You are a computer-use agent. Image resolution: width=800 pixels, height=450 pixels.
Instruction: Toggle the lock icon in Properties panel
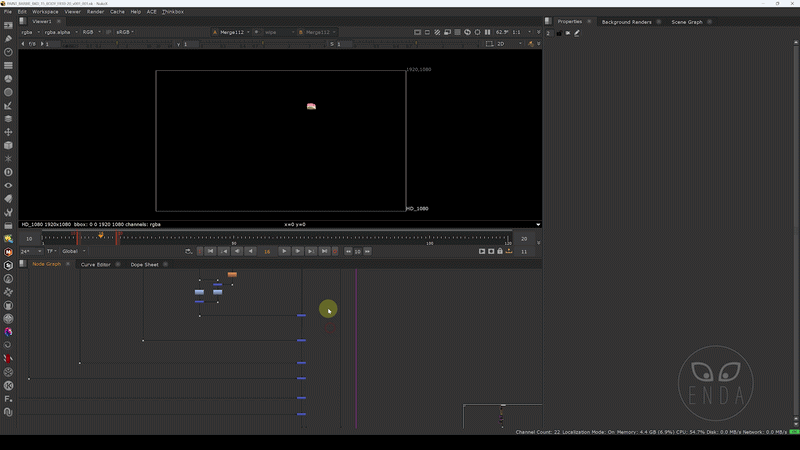point(559,33)
